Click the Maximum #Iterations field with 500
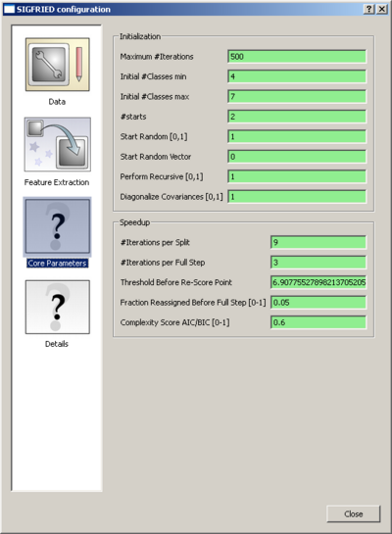 click(297, 56)
